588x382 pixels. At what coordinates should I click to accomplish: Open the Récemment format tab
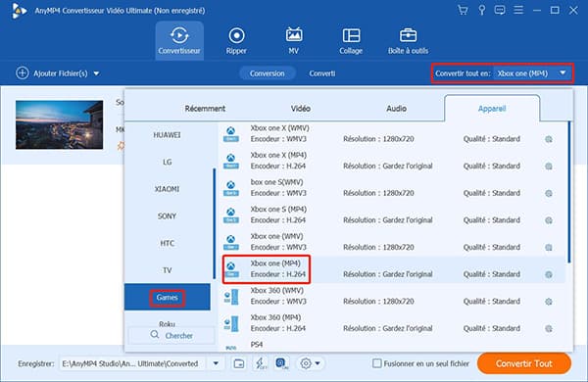205,109
